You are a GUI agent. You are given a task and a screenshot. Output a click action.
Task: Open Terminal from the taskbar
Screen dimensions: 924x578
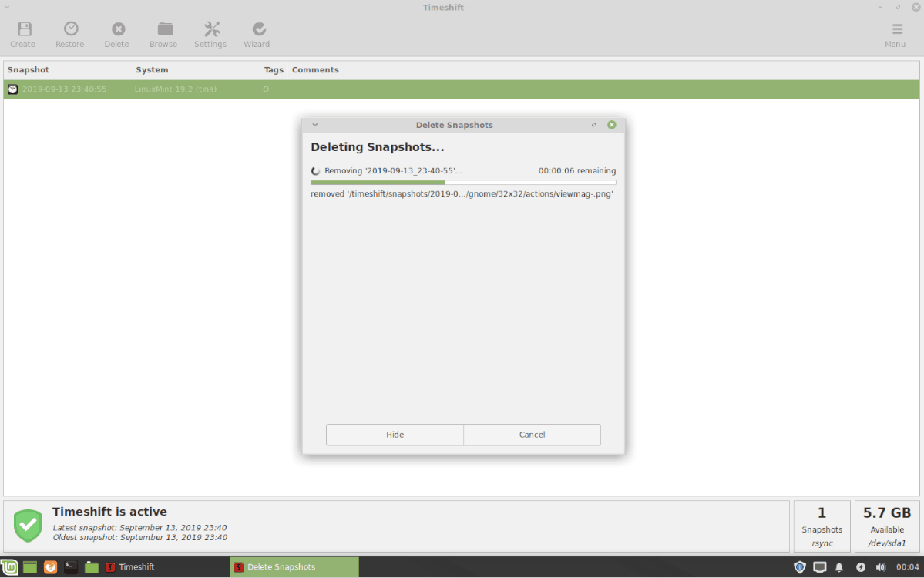click(x=71, y=567)
